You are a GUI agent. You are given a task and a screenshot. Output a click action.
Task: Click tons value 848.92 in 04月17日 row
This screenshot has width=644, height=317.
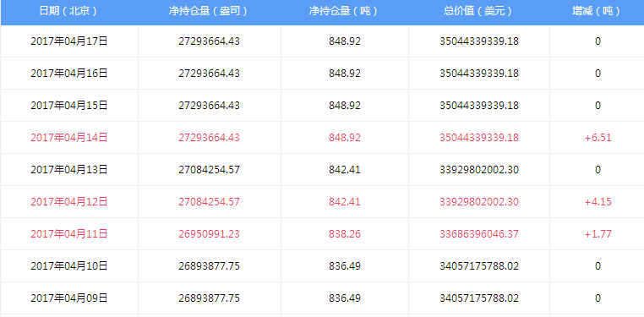pos(345,41)
